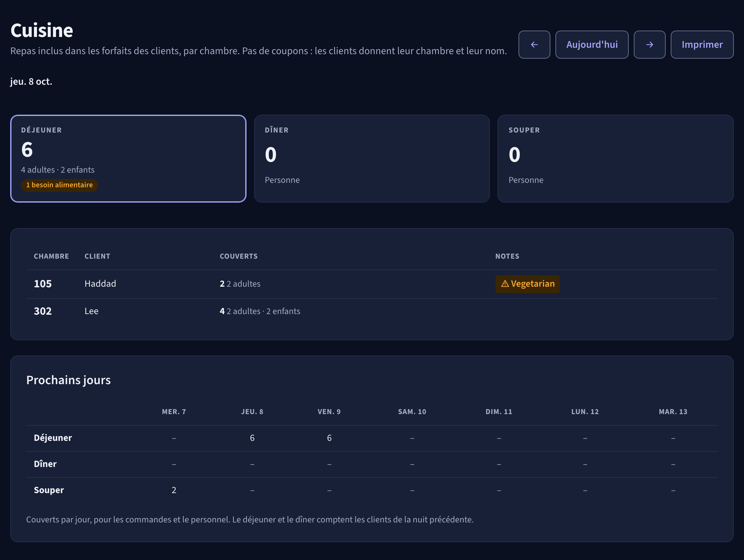Switch to the Dîner meal card
Screen dimensions: 744x560
372,159
